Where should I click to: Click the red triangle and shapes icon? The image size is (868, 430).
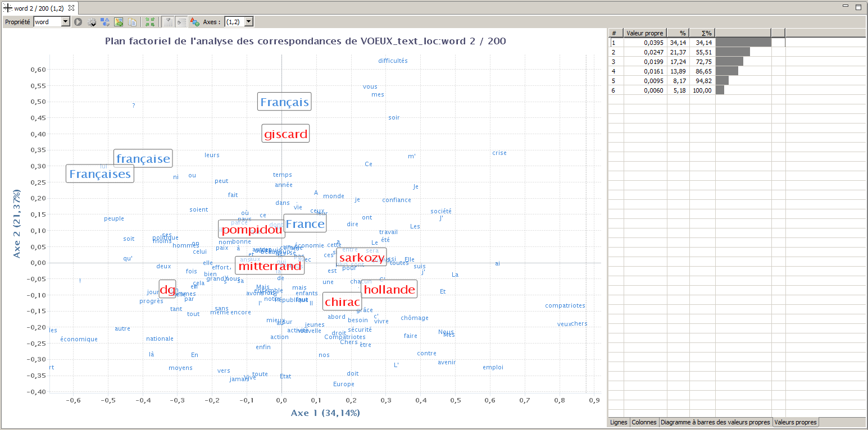tap(194, 22)
